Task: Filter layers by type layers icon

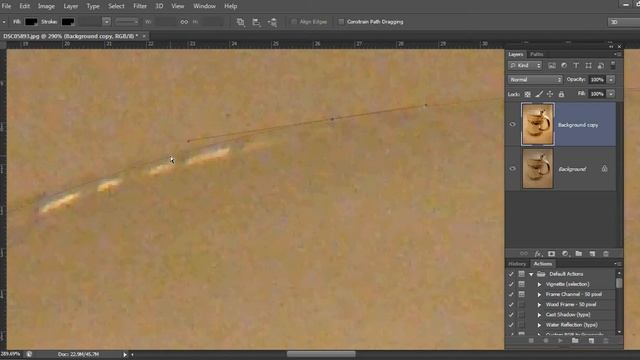Action: [576, 66]
